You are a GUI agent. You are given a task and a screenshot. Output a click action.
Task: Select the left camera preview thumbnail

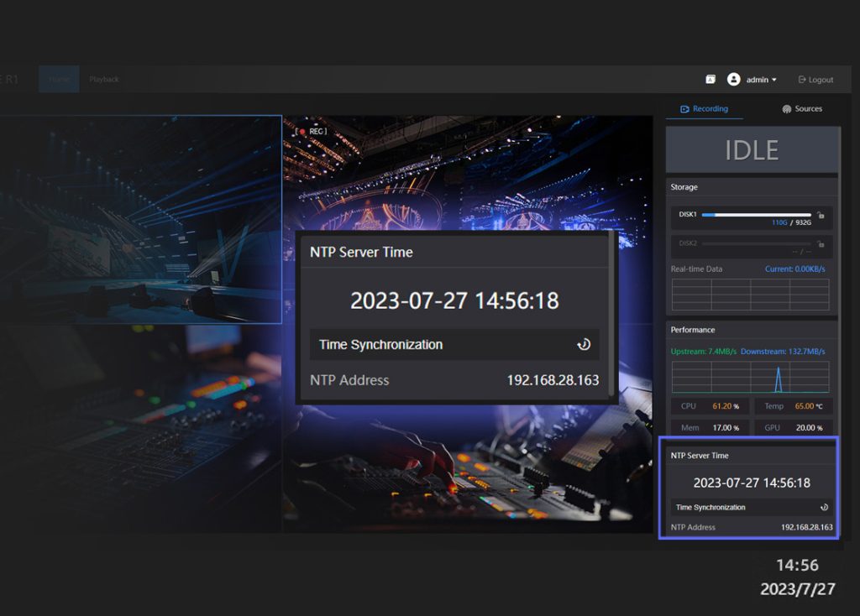140,219
